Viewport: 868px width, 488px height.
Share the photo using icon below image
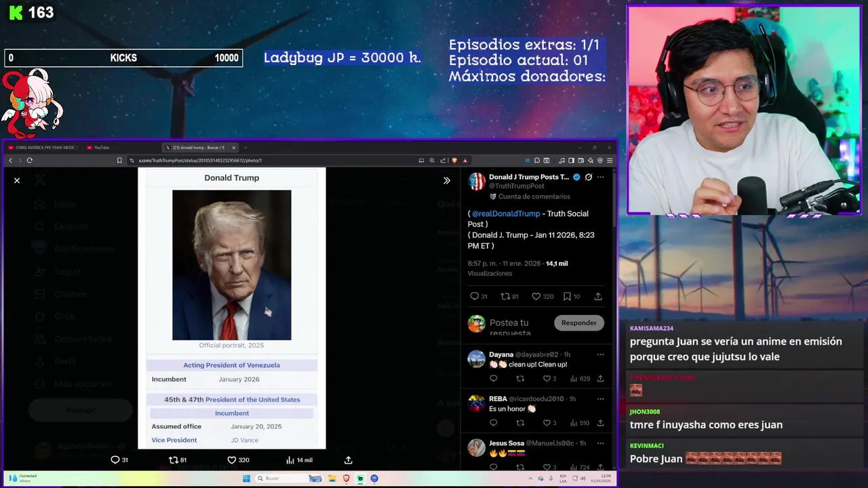click(x=348, y=460)
